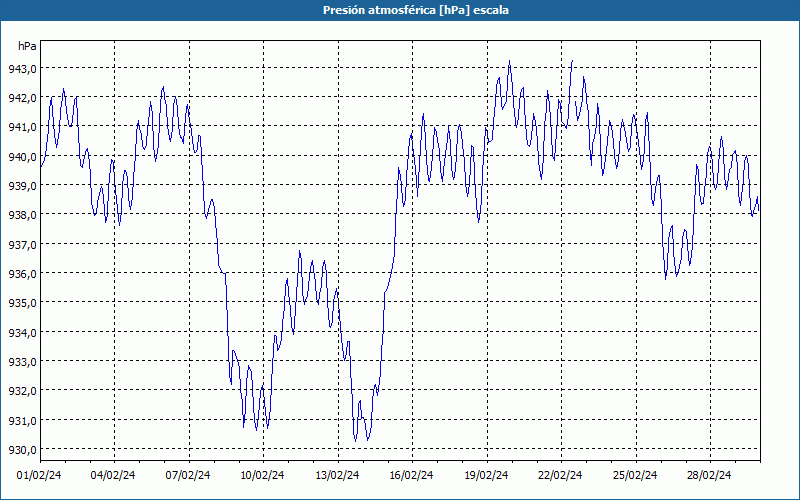Image resolution: width=800 pixels, height=500 pixels.
Task: Select the 19/02/24 date label
Action: point(486,475)
